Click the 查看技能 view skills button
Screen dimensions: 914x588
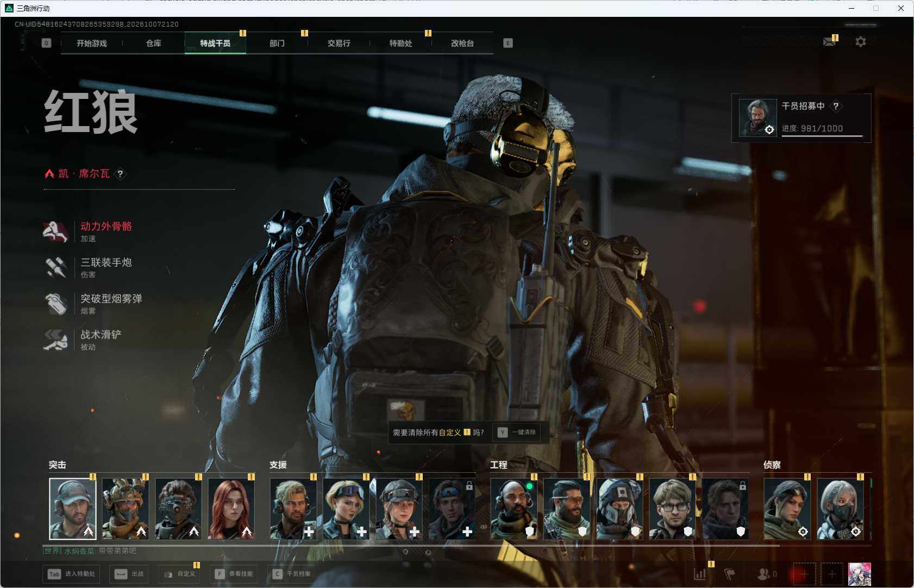click(234, 574)
